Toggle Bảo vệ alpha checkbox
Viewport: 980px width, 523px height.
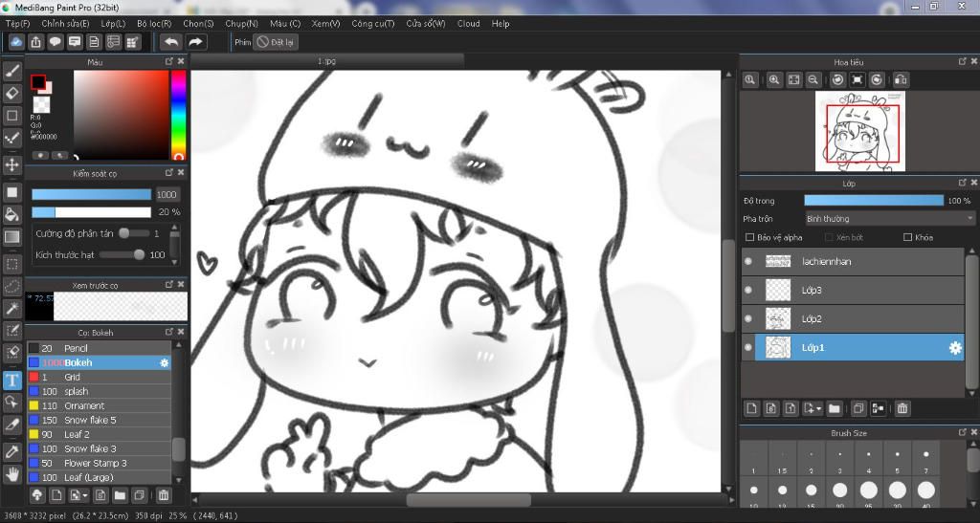tap(750, 237)
